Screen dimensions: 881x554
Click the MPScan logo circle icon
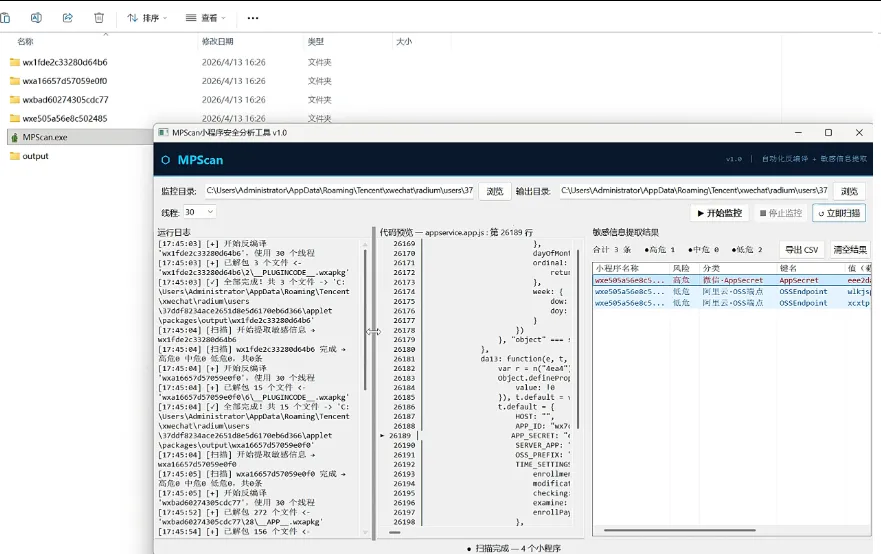[166, 160]
